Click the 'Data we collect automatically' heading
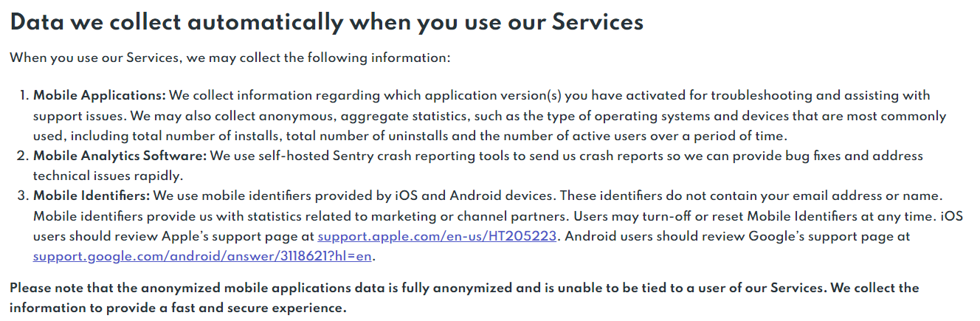Viewport: 980px width, 321px height. click(326, 22)
